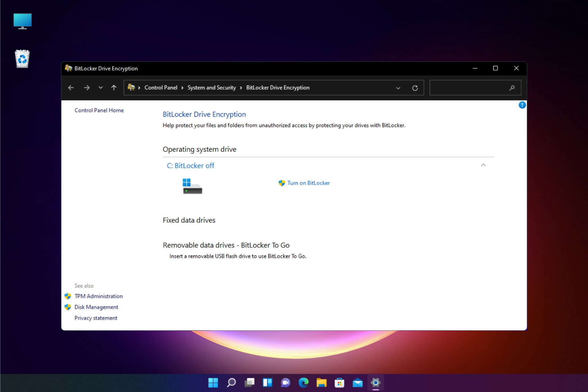Image resolution: width=588 pixels, height=392 pixels.
Task: Collapse the C: drive section chevron
Action: click(x=483, y=165)
